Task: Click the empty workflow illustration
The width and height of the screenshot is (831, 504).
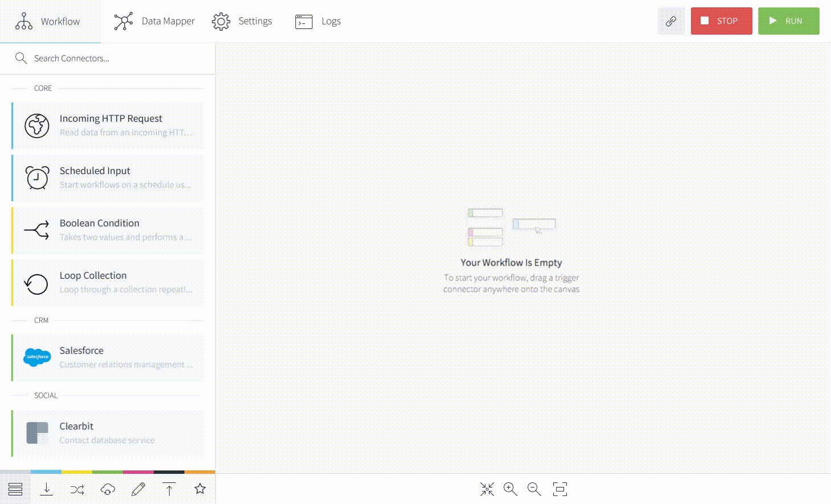Action: [x=512, y=228]
